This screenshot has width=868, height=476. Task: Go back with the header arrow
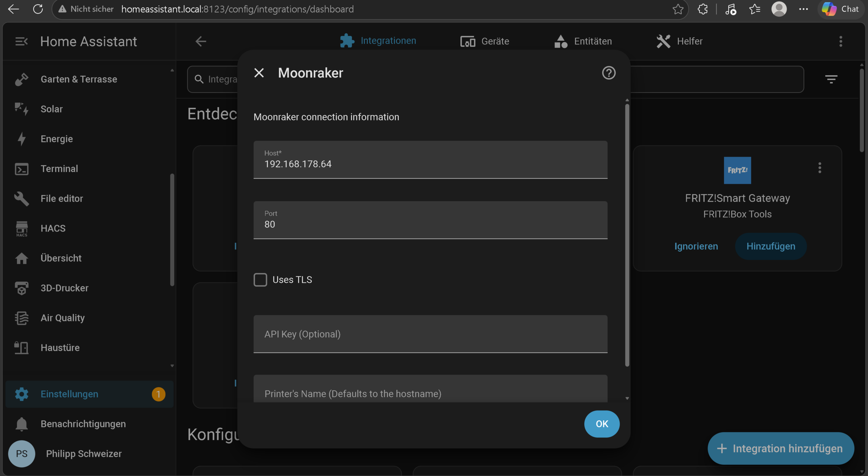click(x=201, y=41)
